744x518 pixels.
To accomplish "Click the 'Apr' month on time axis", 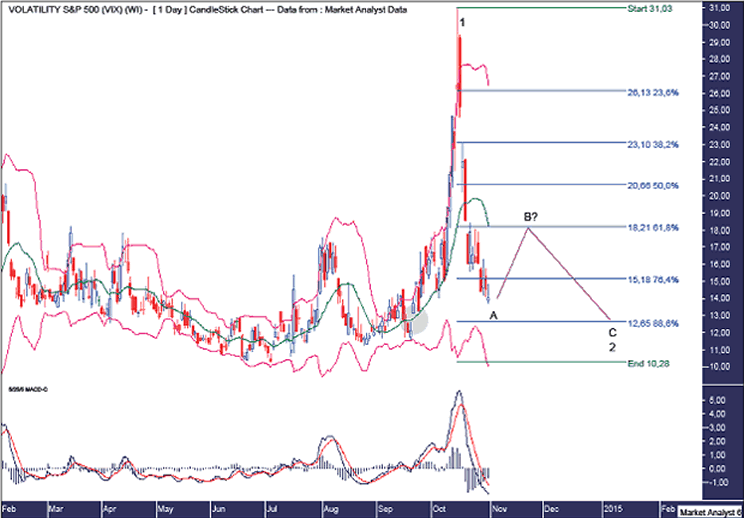I will (x=110, y=508).
